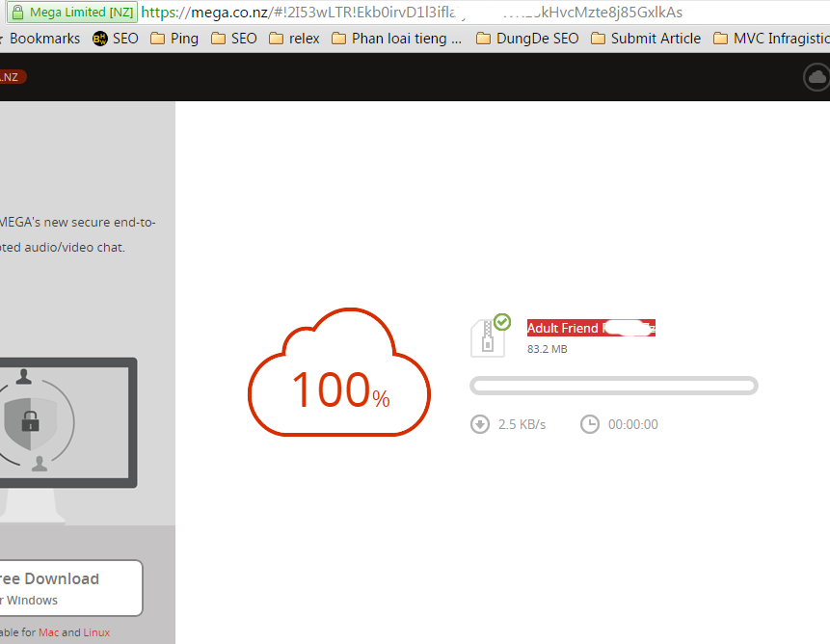This screenshot has width=830, height=644.
Task: Click the download speed arrow icon
Action: [480, 424]
